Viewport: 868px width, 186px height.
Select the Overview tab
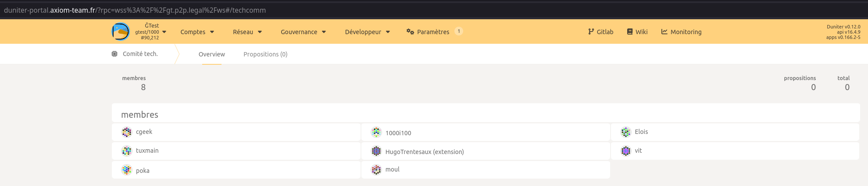(211, 54)
